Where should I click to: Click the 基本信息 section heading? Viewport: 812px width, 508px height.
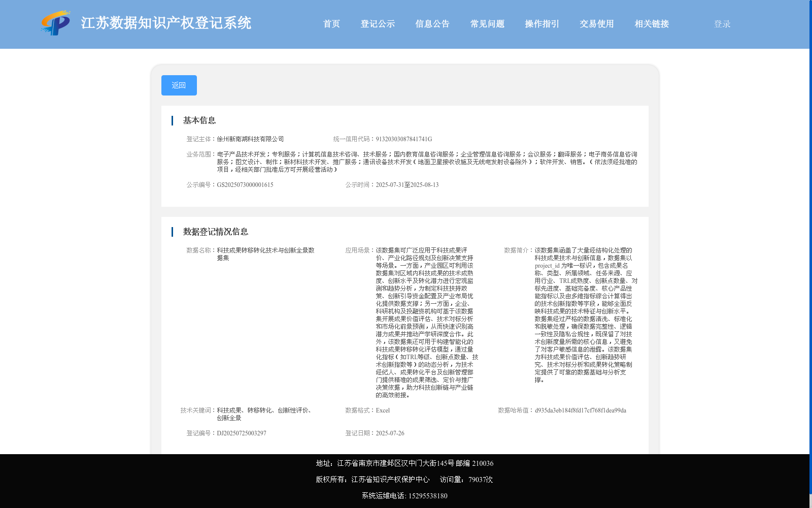click(x=199, y=120)
